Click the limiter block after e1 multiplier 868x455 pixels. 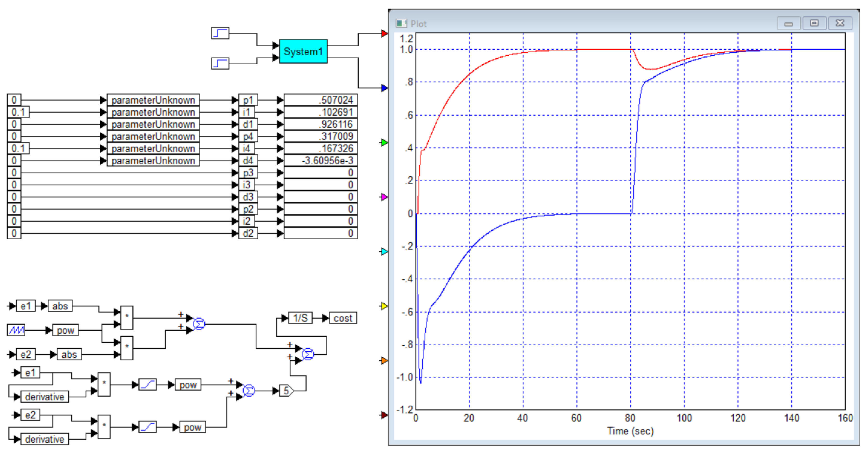coord(148,384)
